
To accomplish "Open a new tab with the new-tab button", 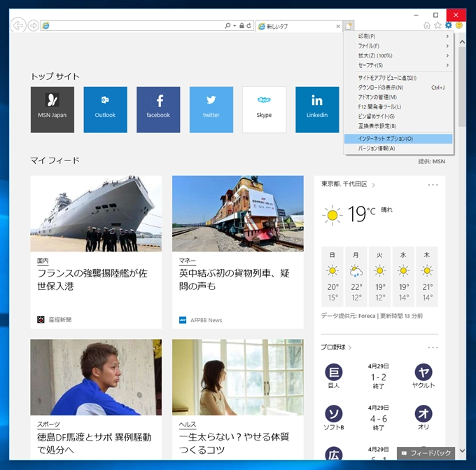I will pyautogui.click(x=349, y=26).
